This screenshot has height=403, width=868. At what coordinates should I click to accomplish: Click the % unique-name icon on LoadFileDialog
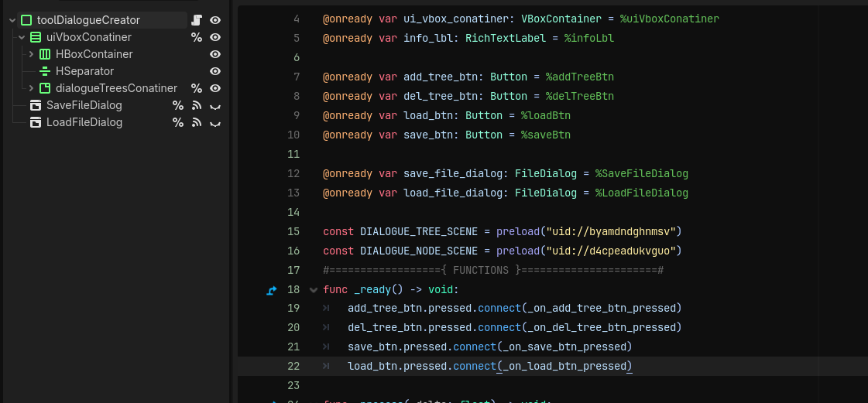177,122
